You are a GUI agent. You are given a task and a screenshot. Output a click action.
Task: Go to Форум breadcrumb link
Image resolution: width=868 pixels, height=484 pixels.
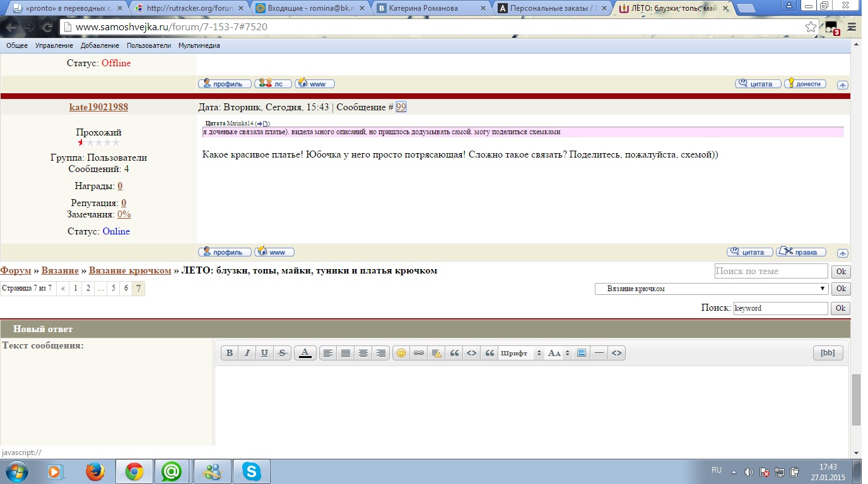point(16,270)
